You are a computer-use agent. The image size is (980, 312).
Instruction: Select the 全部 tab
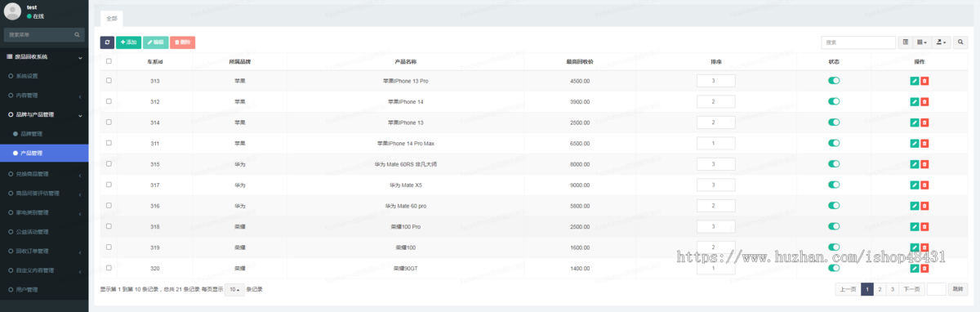pyautogui.click(x=112, y=18)
